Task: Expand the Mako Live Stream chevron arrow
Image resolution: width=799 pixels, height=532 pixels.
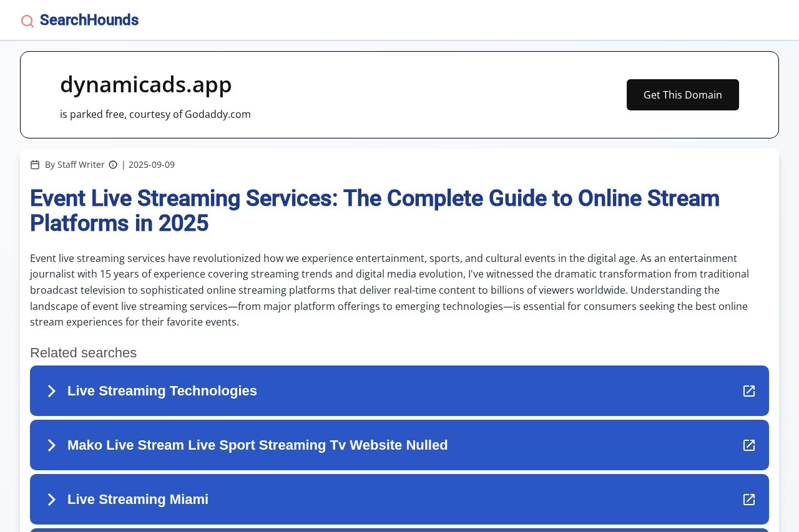Action: (52, 445)
